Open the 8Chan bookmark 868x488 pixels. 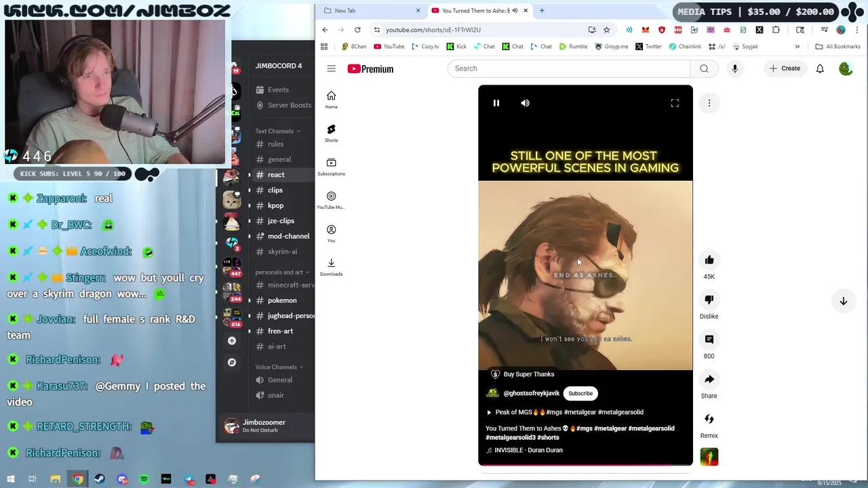pos(354,47)
